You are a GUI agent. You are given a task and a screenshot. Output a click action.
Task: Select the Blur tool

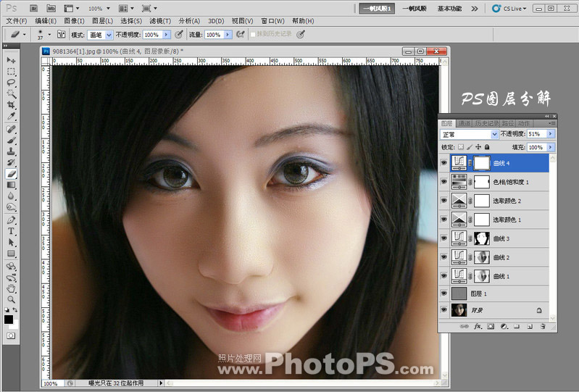pyautogui.click(x=11, y=196)
